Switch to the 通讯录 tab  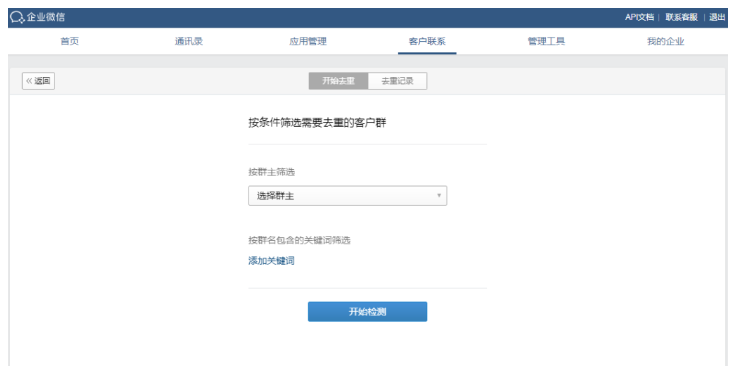tap(189, 41)
